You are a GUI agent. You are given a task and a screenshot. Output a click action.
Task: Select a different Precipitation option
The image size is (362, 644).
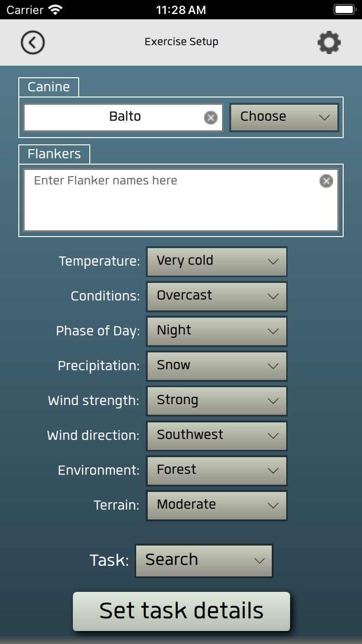click(217, 365)
